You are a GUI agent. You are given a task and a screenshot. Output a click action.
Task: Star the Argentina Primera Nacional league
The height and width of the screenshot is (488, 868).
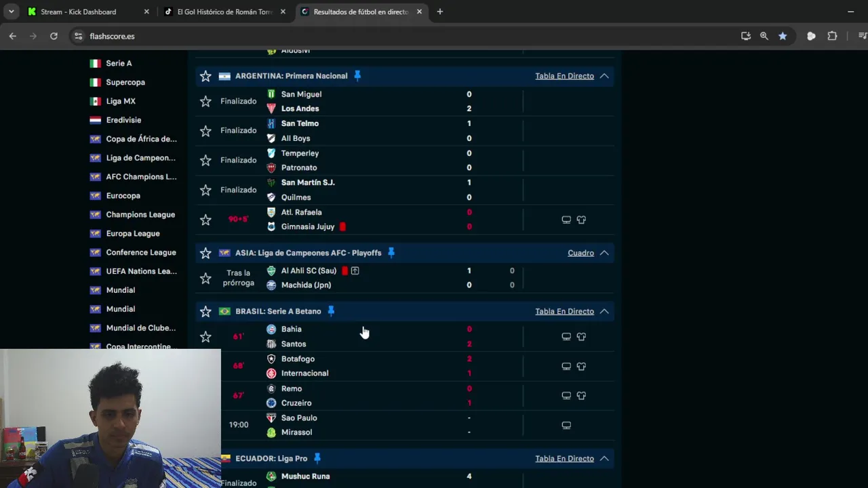pos(205,76)
